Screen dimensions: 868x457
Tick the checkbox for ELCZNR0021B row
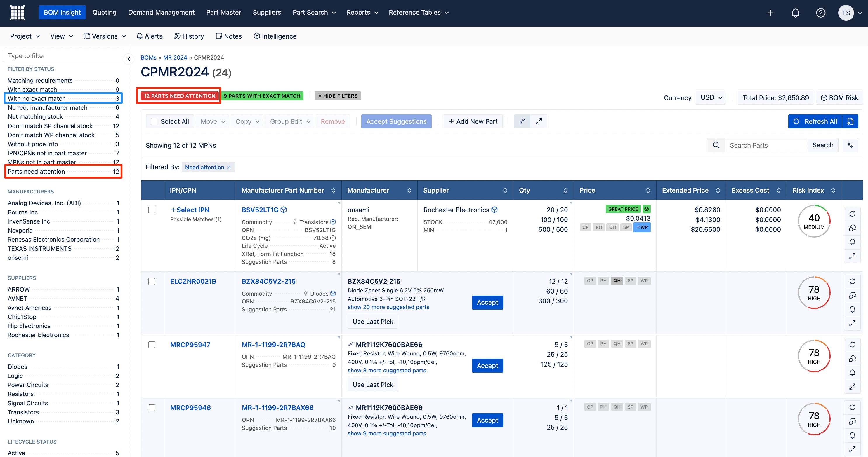152,282
